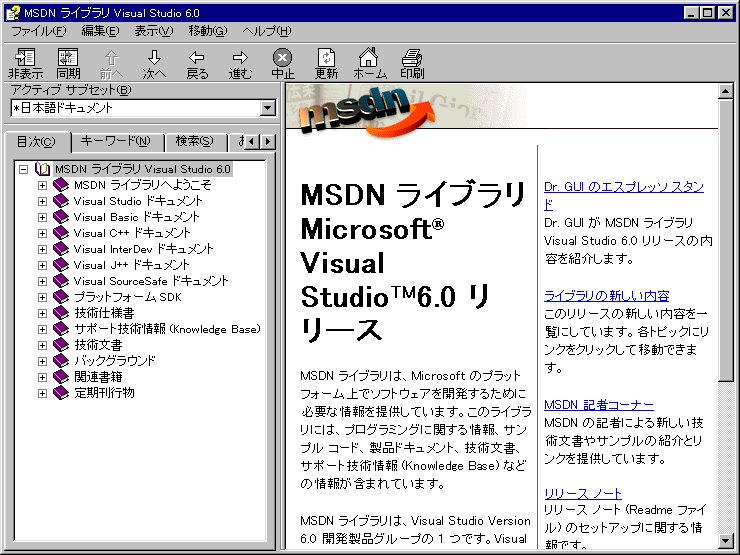The image size is (740, 555).
Task: Click content pane scrollbar up arrow
Action: [725, 91]
